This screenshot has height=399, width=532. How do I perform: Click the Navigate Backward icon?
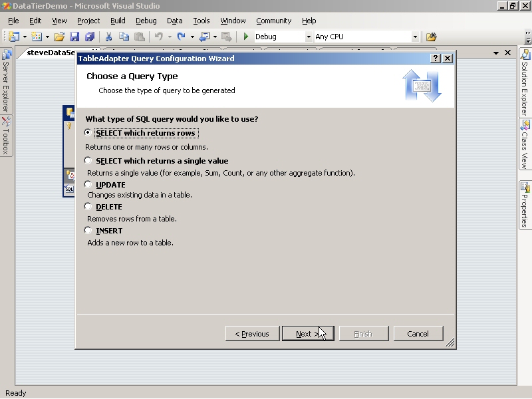point(204,37)
